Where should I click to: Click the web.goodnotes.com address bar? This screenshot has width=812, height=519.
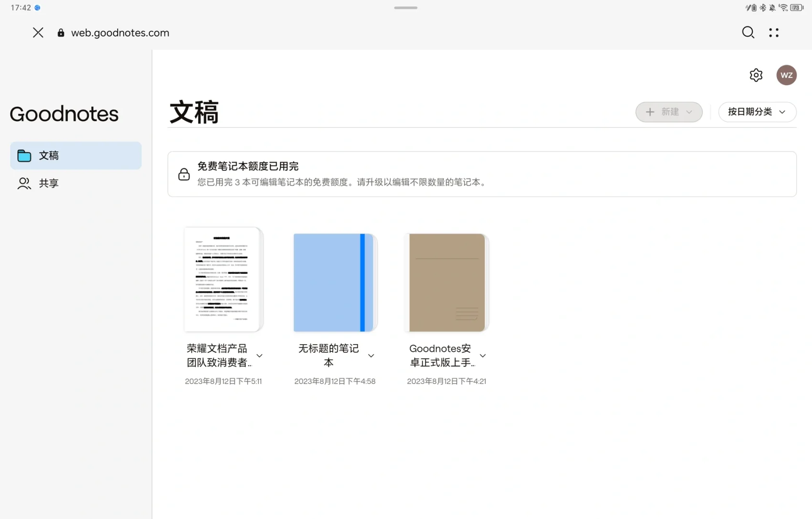coord(120,32)
